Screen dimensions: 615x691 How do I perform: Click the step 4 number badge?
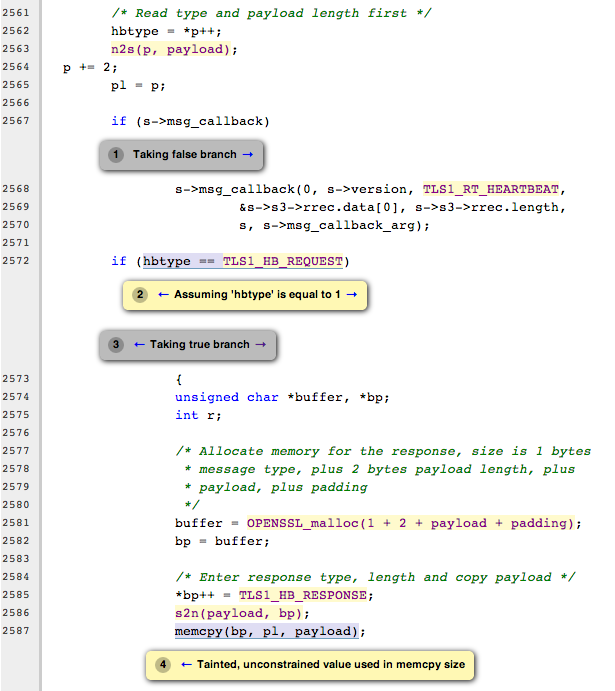[163, 664]
